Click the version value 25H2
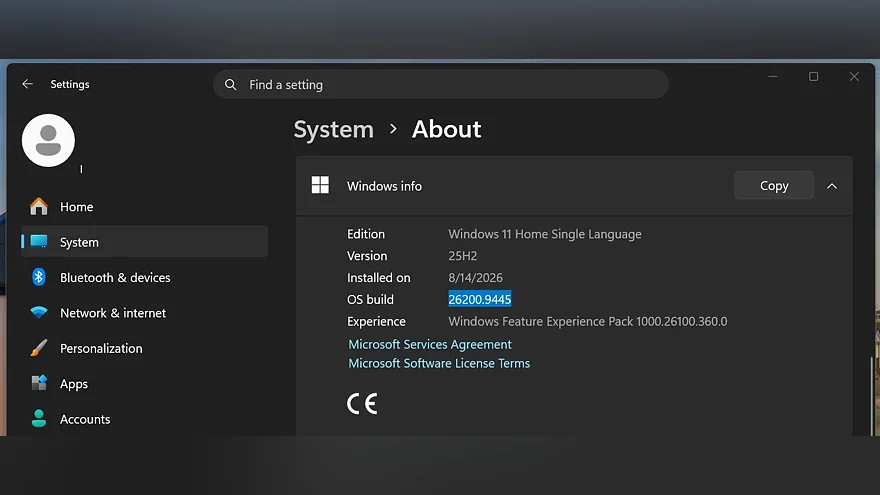This screenshot has height=495, width=880. (462, 256)
